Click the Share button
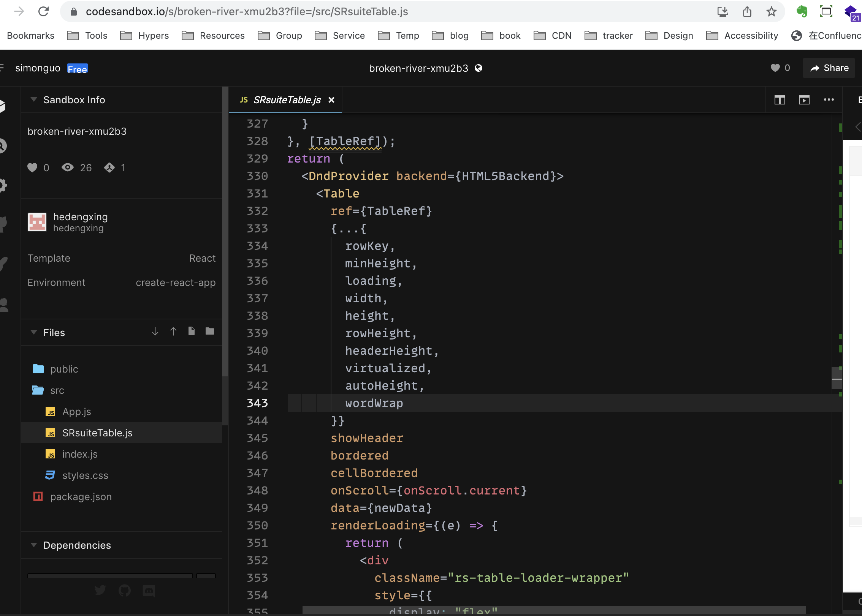Viewport: 862px width, 616px height. click(829, 68)
